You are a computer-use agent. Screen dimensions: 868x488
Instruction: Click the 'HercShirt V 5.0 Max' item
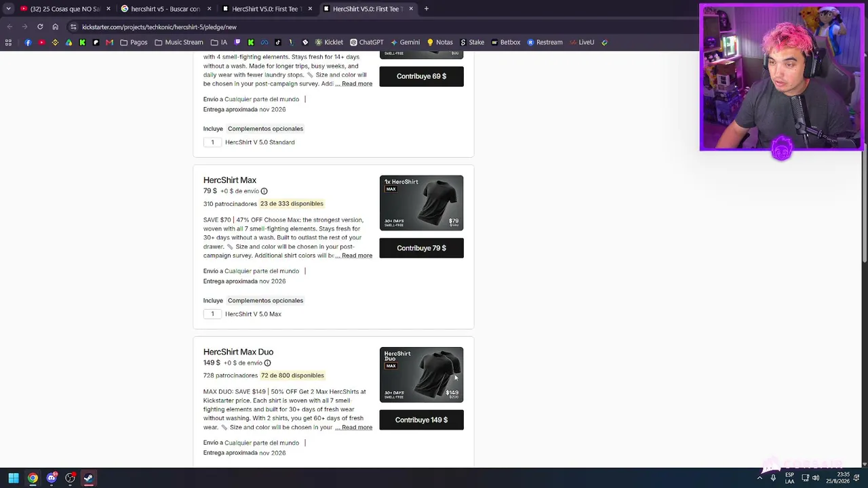[253, 314]
